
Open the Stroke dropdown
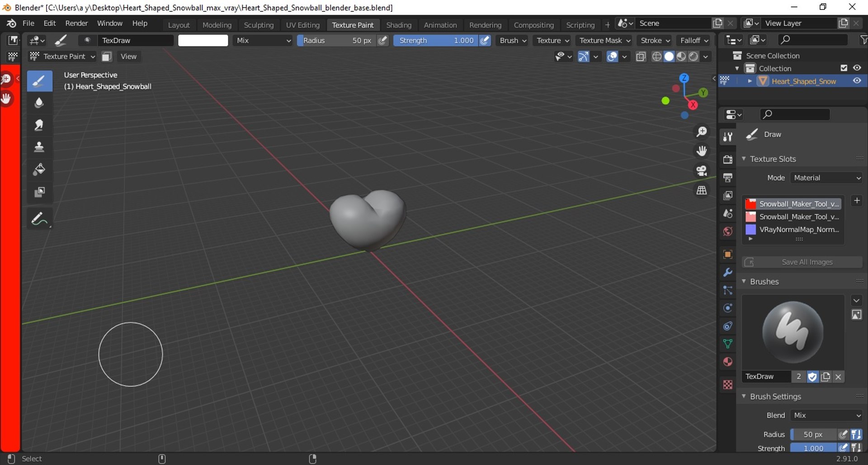pos(656,40)
